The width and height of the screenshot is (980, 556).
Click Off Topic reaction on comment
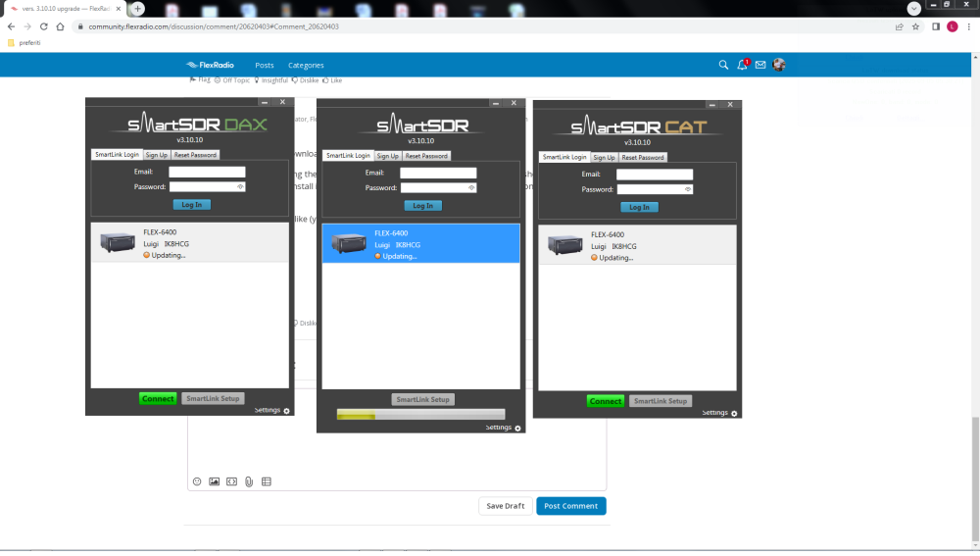click(x=232, y=80)
